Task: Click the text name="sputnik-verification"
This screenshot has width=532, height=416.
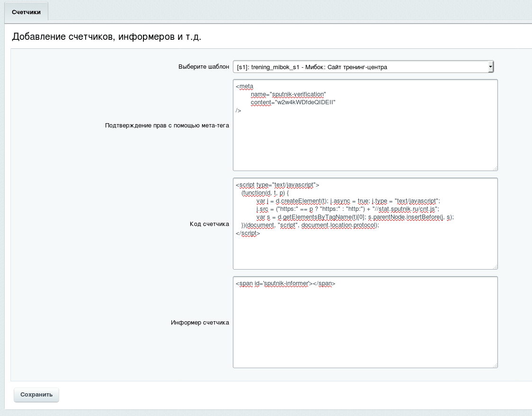Action: (x=288, y=94)
